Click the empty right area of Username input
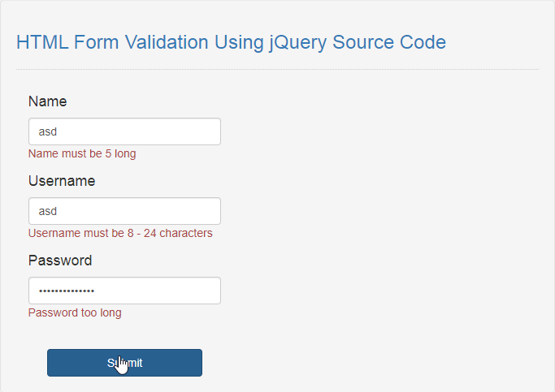This screenshot has width=555, height=392. coord(159,211)
